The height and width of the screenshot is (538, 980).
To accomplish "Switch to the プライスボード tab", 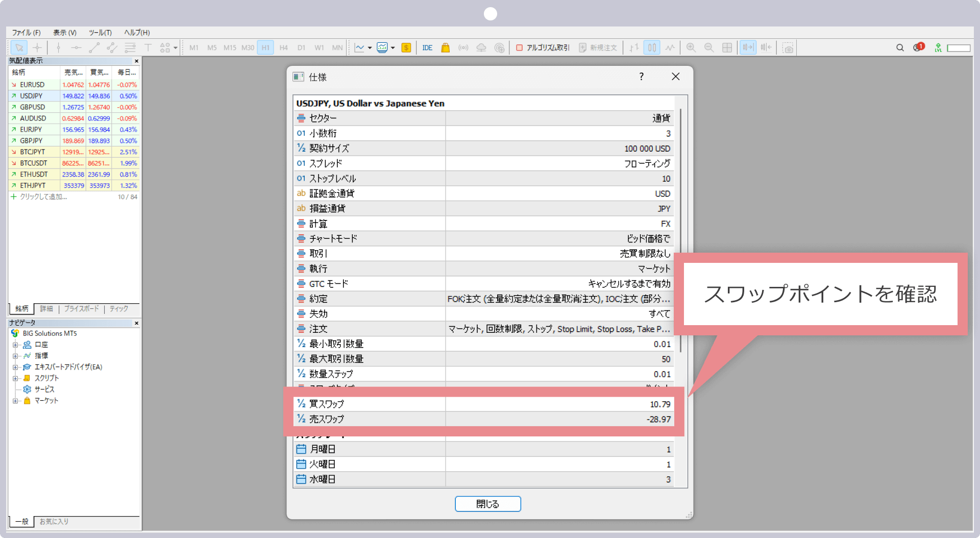I will pos(81,309).
